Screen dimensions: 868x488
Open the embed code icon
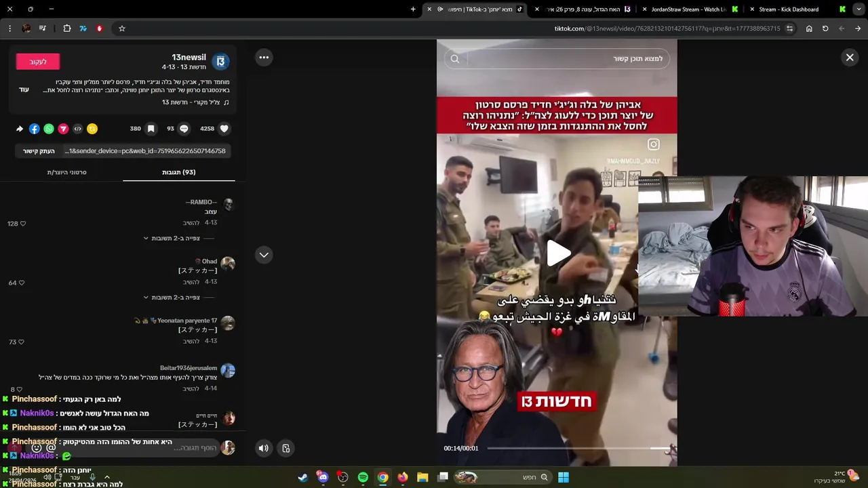(78, 129)
